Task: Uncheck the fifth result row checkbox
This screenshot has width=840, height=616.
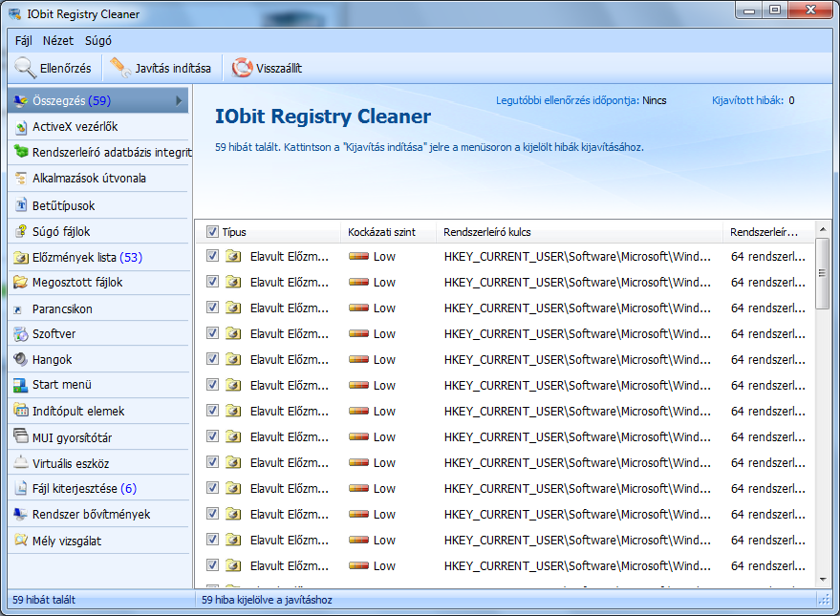Action: pos(212,358)
